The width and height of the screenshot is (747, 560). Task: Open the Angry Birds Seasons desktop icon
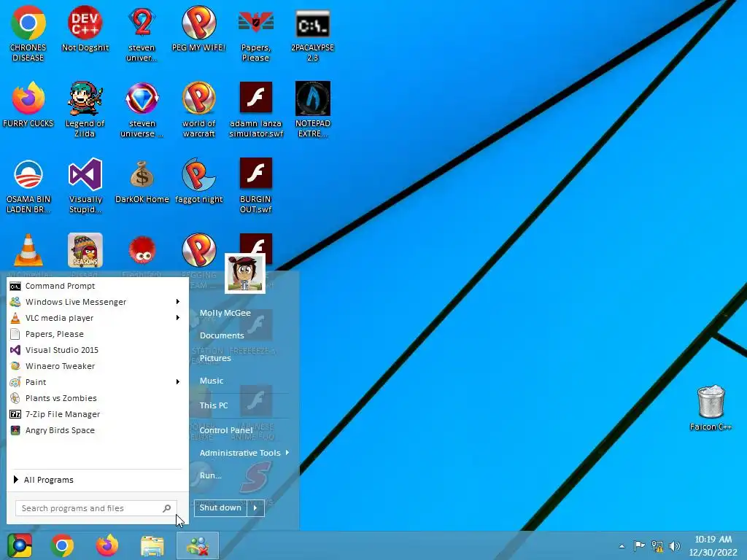click(x=85, y=250)
